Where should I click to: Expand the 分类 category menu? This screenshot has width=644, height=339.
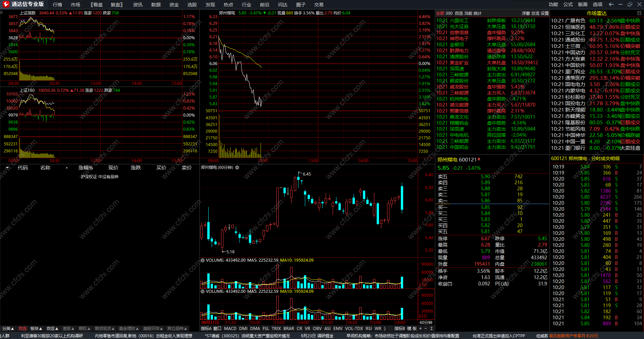click(x=8, y=329)
